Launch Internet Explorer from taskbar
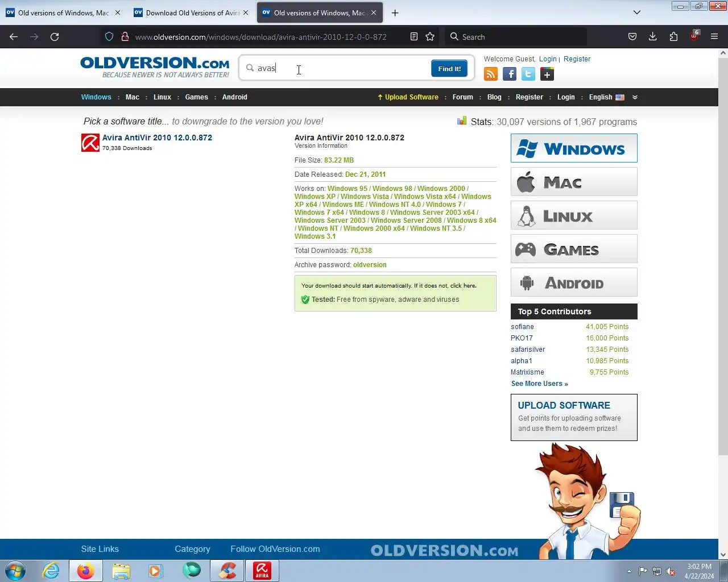728x582 pixels. (51, 571)
